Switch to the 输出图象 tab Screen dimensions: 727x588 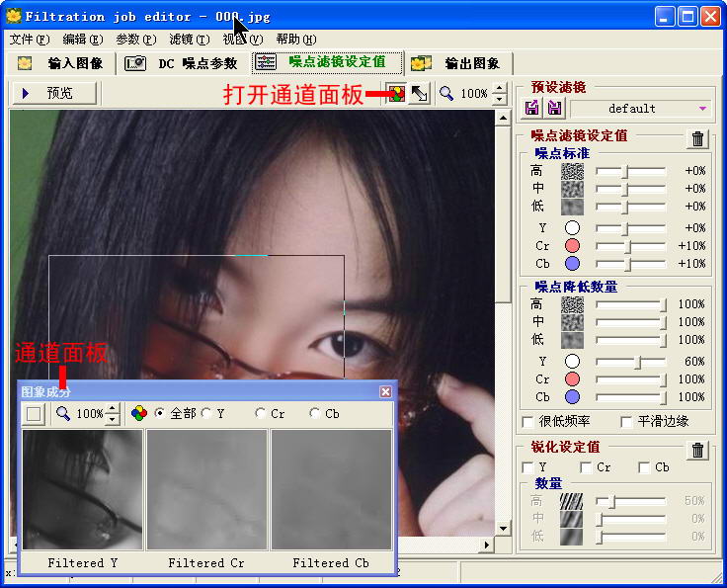tap(460, 63)
